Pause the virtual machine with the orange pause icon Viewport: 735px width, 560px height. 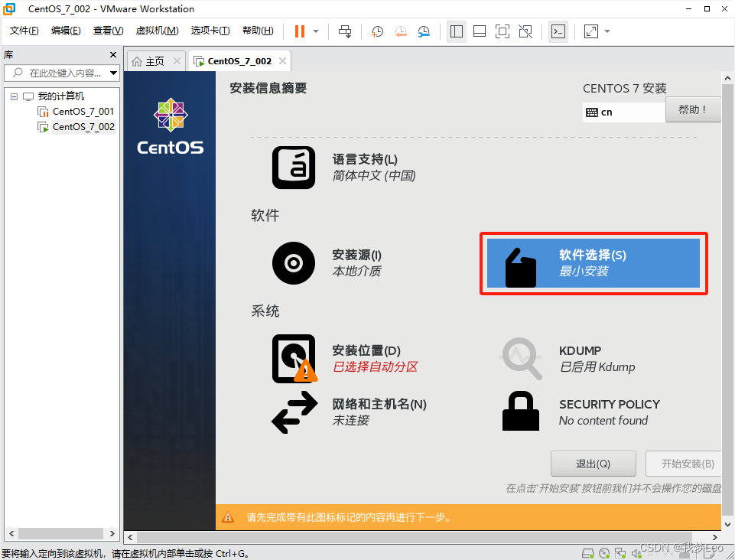pos(300,31)
